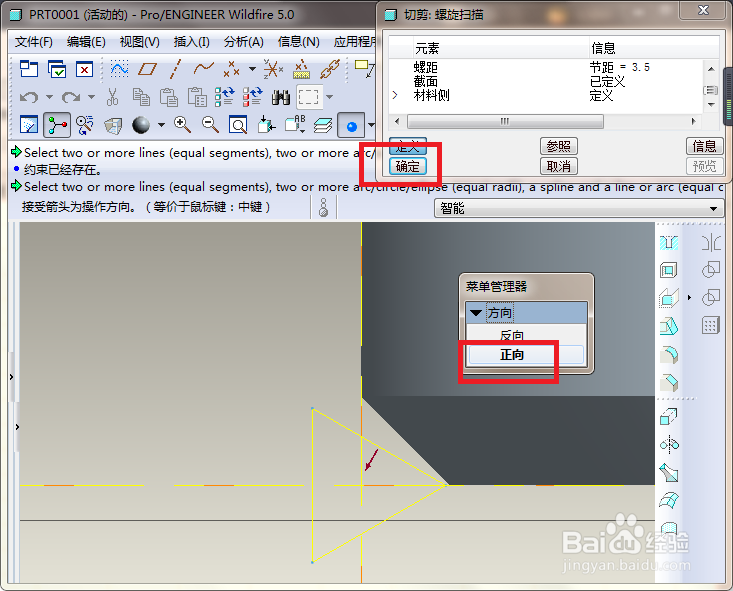Screen dimensions: 733x591
Task: Select the Extrude tool in the right toolbar
Action: 669,416
